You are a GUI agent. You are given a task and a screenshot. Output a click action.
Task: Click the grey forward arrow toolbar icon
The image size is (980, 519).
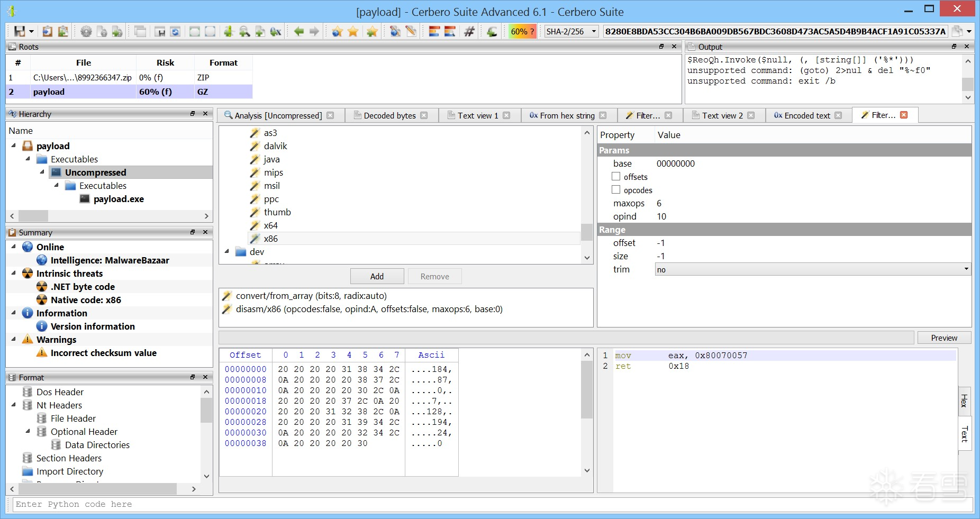(x=314, y=31)
